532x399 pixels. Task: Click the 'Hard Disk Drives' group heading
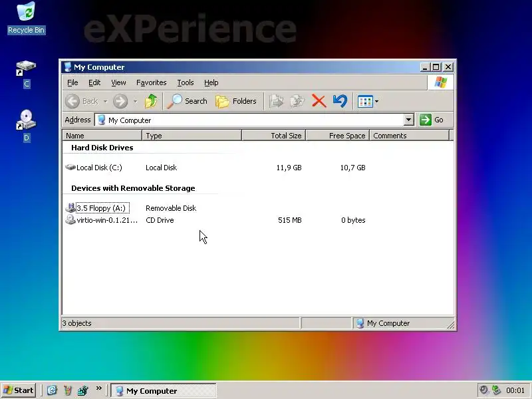click(102, 148)
